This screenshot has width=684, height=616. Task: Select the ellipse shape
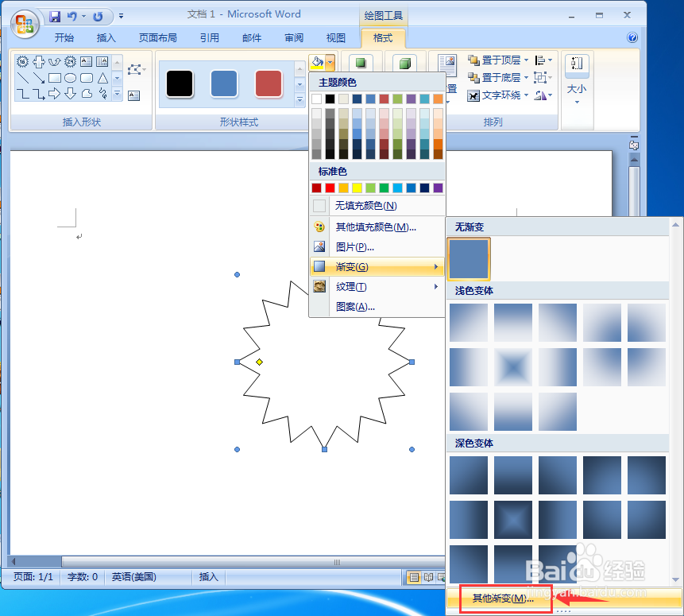pyautogui.click(x=70, y=78)
